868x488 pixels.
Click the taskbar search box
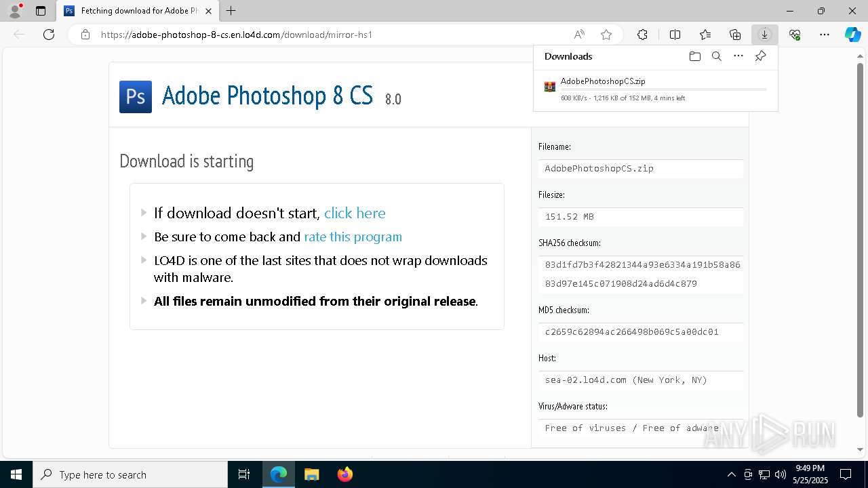(130, 474)
